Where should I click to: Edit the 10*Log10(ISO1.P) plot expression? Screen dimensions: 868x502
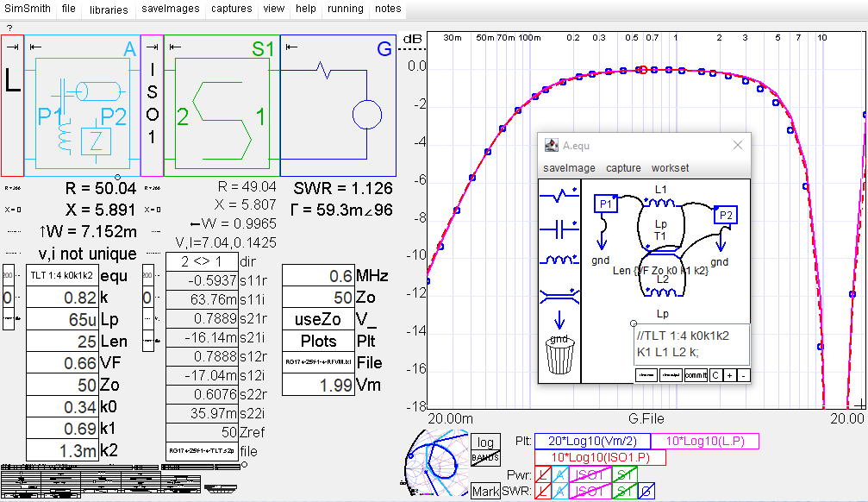click(600, 458)
